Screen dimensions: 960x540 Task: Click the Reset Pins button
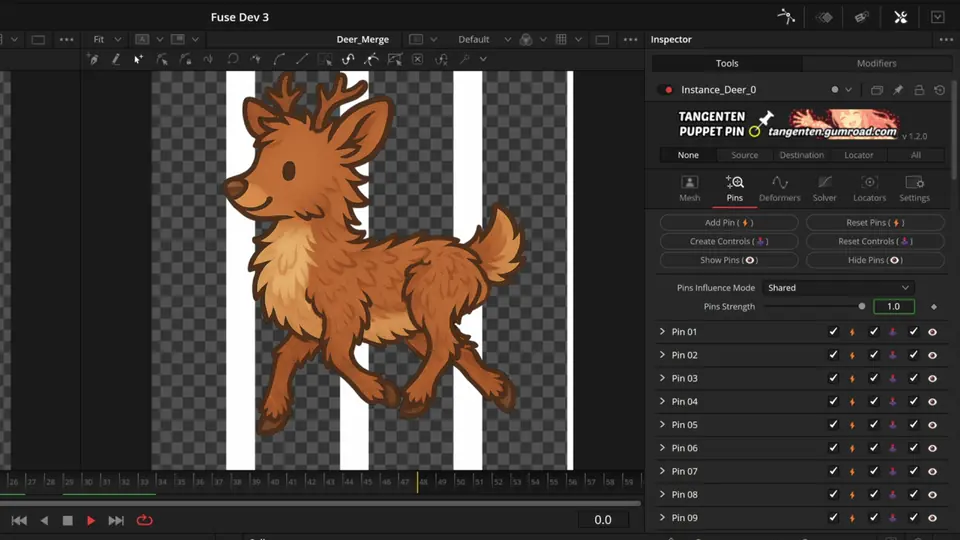pos(875,223)
